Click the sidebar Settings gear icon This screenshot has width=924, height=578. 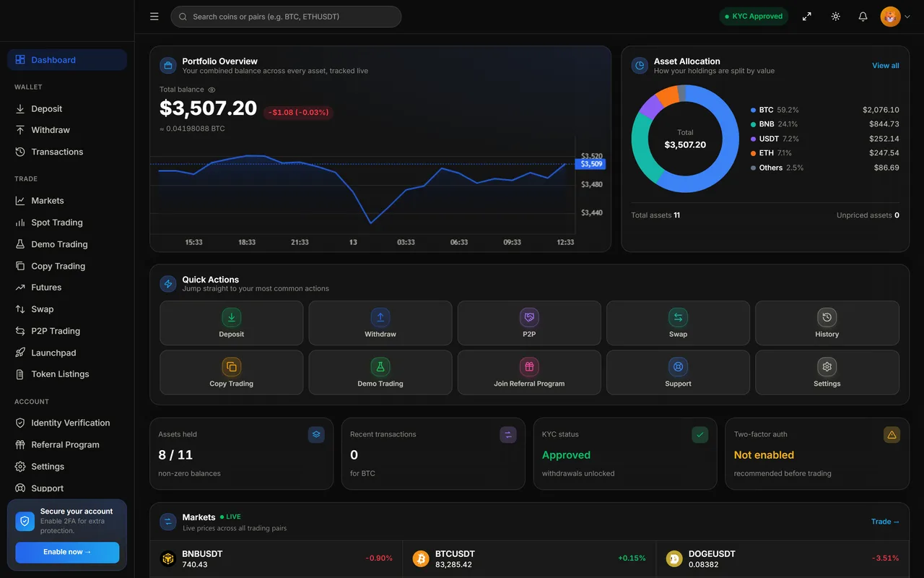pos(20,467)
